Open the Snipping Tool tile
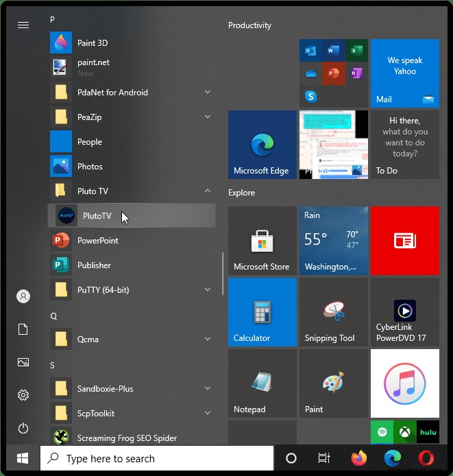Viewport: 453px width, 476px height. (x=334, y=312)
